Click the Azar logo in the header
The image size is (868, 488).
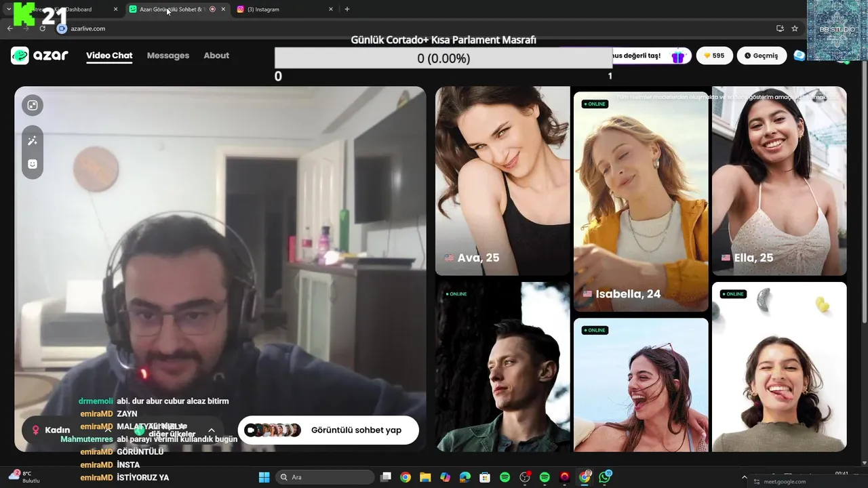[x=39, y=56]
